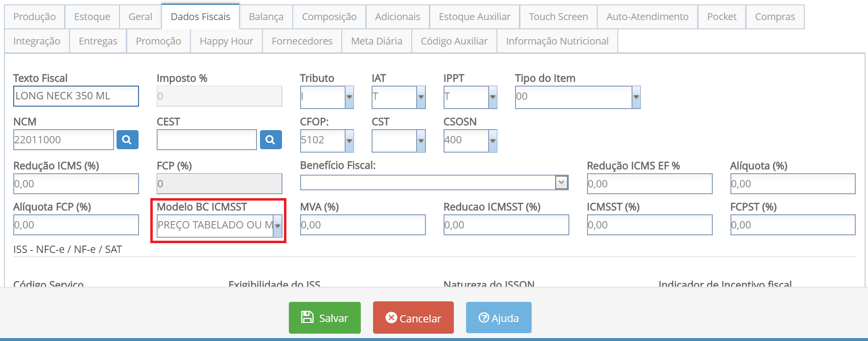Click the Alíquota (%) field
This screenshot has height=341, width=868.
793,184
